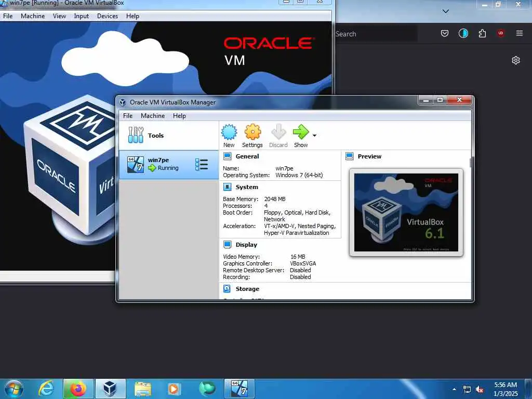
Task: Click the taskbar clock showing 5:56 AM
Action: [x=506, y=389]
